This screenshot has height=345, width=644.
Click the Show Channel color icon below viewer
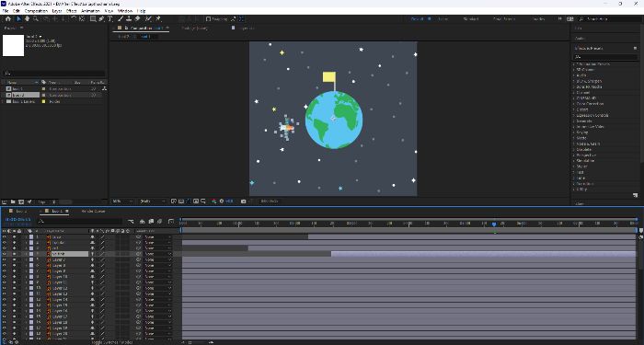point(213,201)
